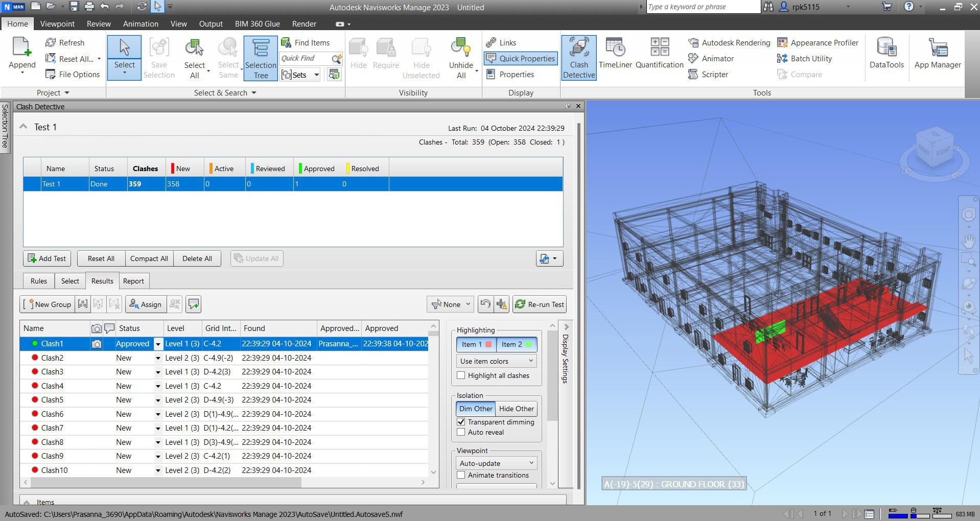Open the Animation ribbon tab
980x521 pixels.
141,24
